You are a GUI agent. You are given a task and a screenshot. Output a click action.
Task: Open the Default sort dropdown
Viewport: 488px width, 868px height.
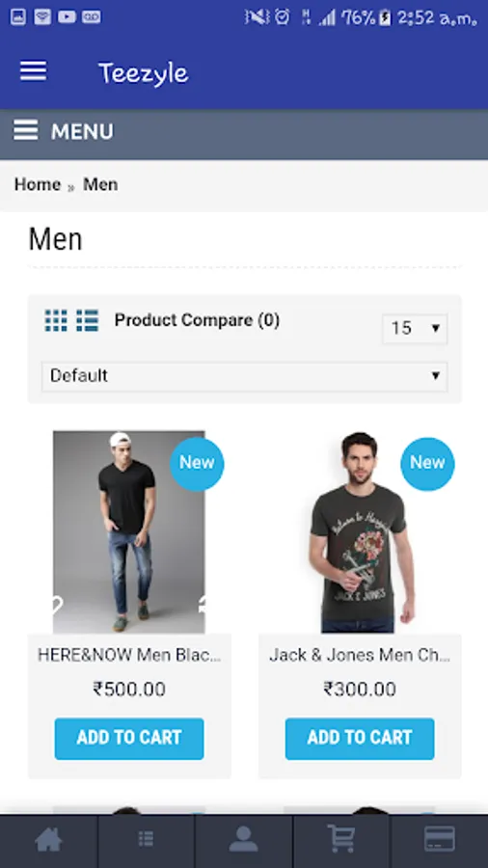point(244,376)
